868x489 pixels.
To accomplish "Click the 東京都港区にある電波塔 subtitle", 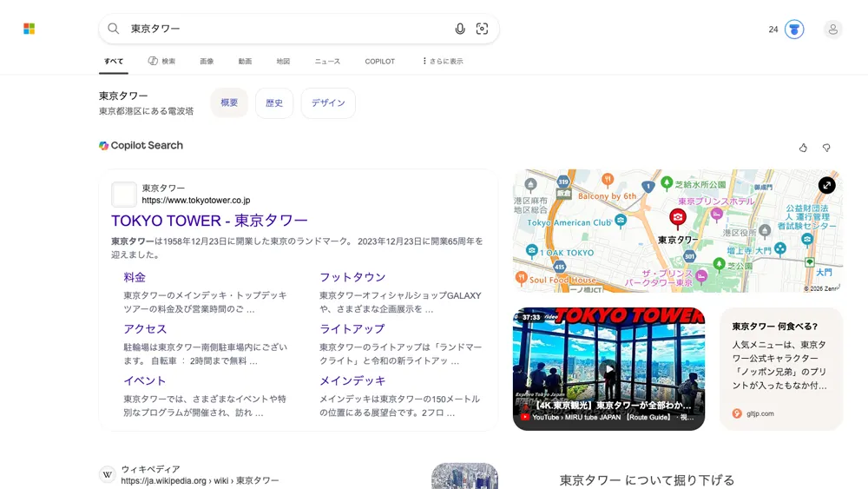I will tap(146, 111).
